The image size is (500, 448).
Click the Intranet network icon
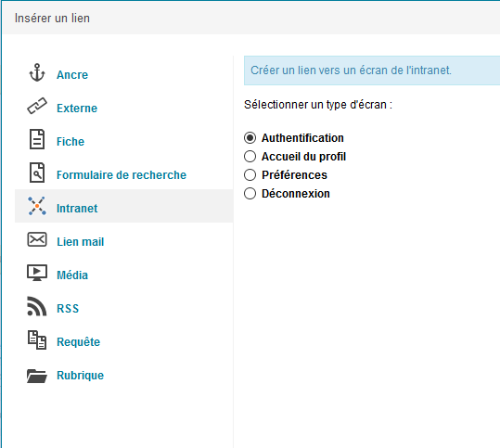[37, 206]
